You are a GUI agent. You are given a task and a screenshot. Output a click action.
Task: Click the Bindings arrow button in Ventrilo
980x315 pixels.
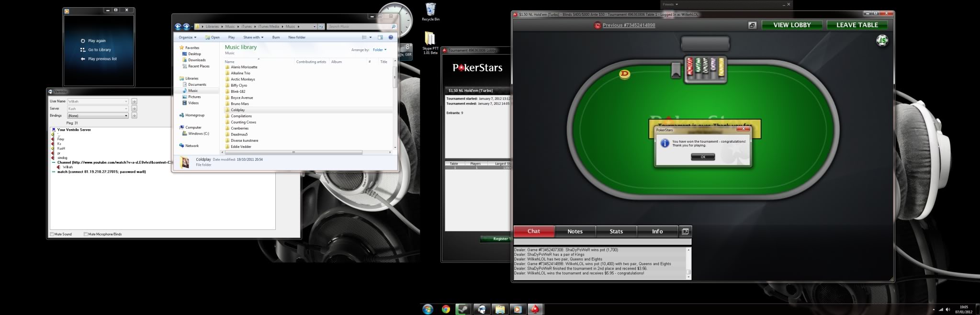[134, 116]
